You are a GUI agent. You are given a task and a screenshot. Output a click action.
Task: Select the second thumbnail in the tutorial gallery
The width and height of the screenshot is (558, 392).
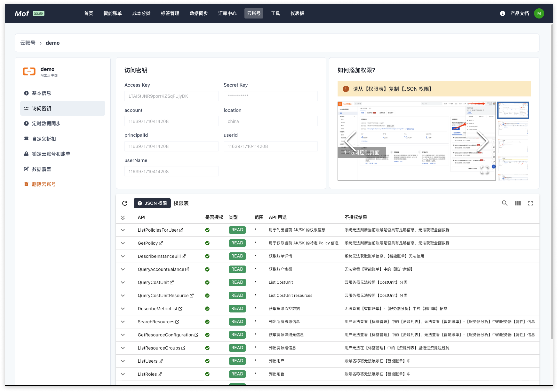coord(513,128)
